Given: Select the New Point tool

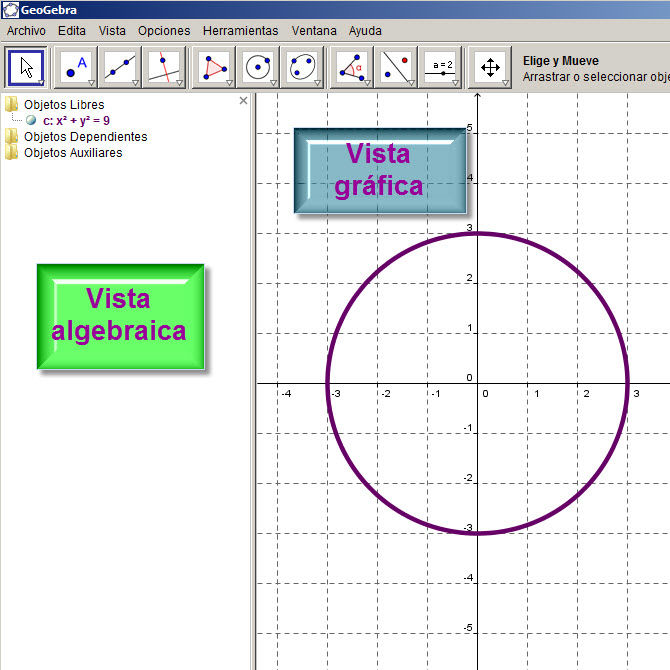Looking at the screenshot, I should (75, 67).
